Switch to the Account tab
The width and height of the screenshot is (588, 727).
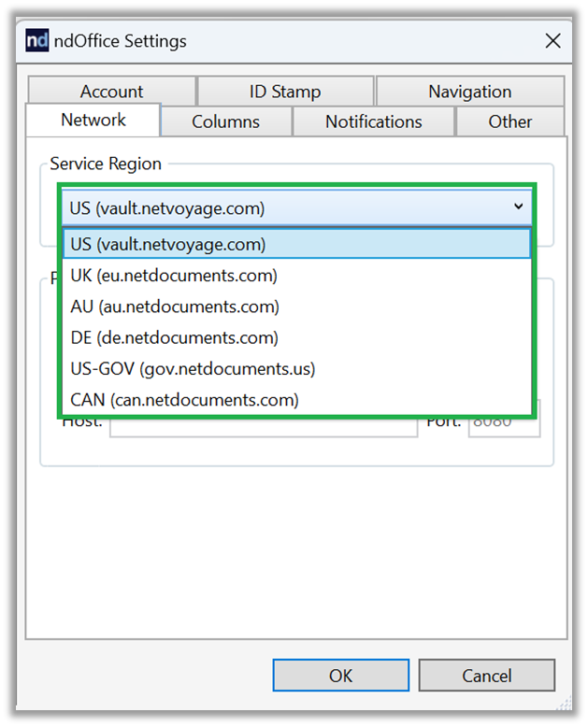tap(111, 92)
